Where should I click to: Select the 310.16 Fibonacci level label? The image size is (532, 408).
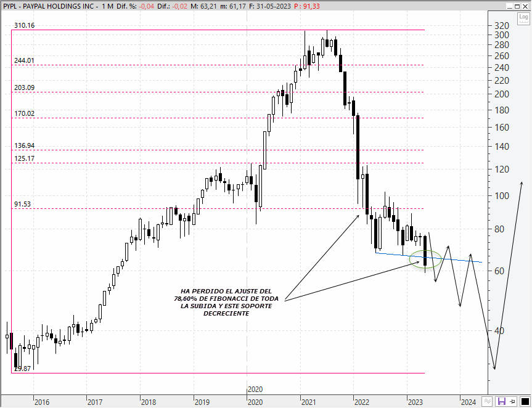[x=25, y=25]
